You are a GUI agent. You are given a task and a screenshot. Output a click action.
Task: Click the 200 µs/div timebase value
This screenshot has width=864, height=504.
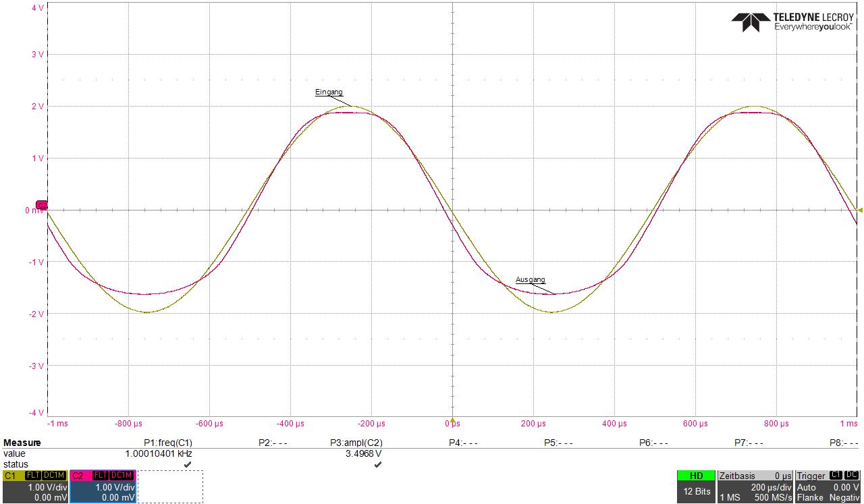(771, 487)
